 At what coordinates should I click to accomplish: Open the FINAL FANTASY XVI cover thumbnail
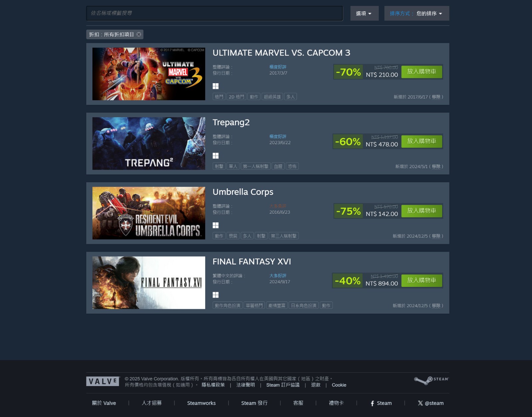click(149, 283)
